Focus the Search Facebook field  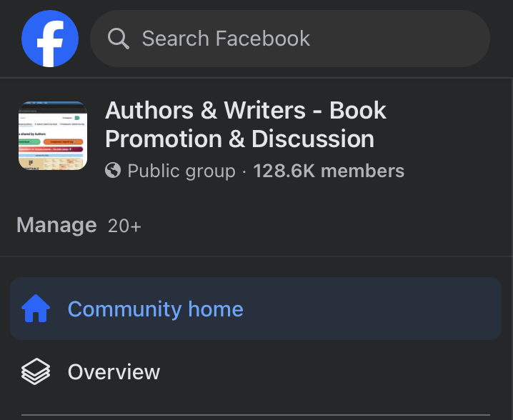coord(289,39)
